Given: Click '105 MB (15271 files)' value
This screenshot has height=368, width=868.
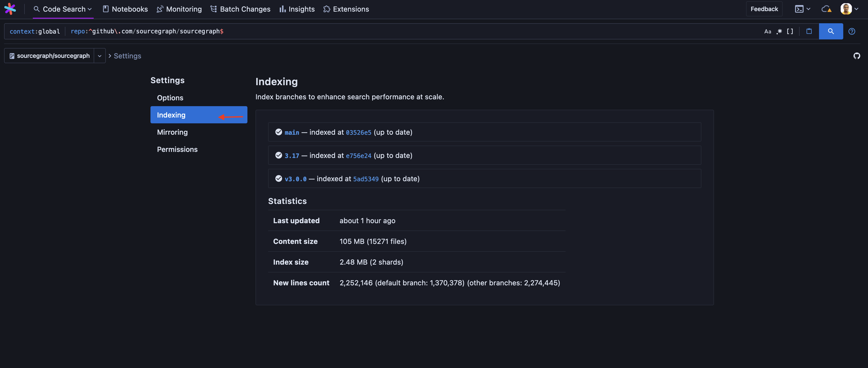Looking at the screenshot, I should [x=373, y=241].
